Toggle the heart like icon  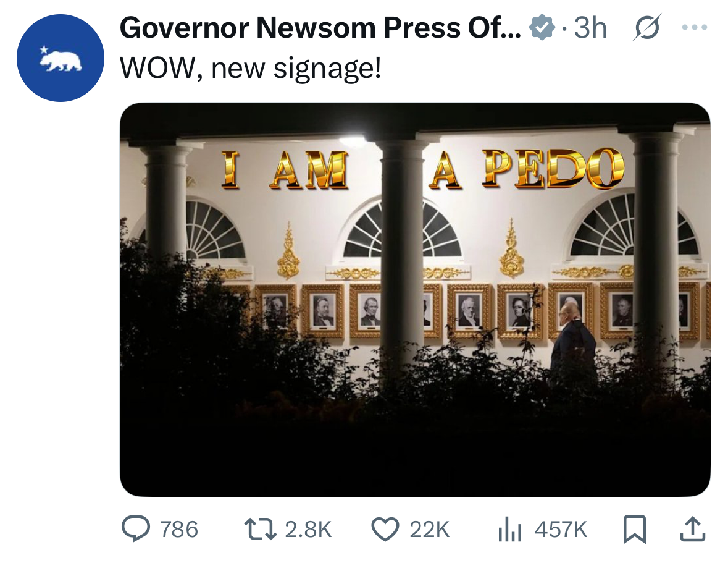click(385, 529)
